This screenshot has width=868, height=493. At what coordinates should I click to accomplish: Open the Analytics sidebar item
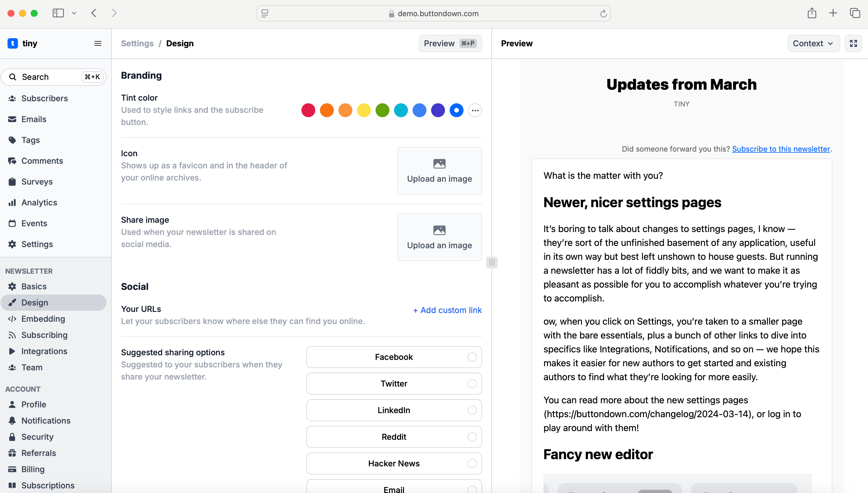tap(39, 203)
